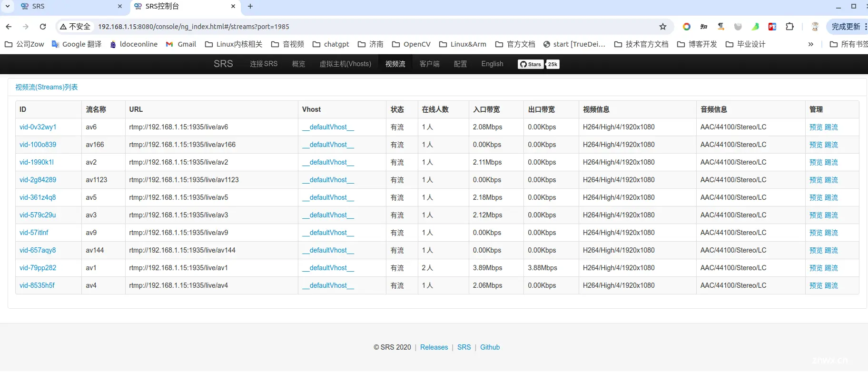Click the green leaf extension icon
Screen dimensions: 868x372
coord(755,27)
